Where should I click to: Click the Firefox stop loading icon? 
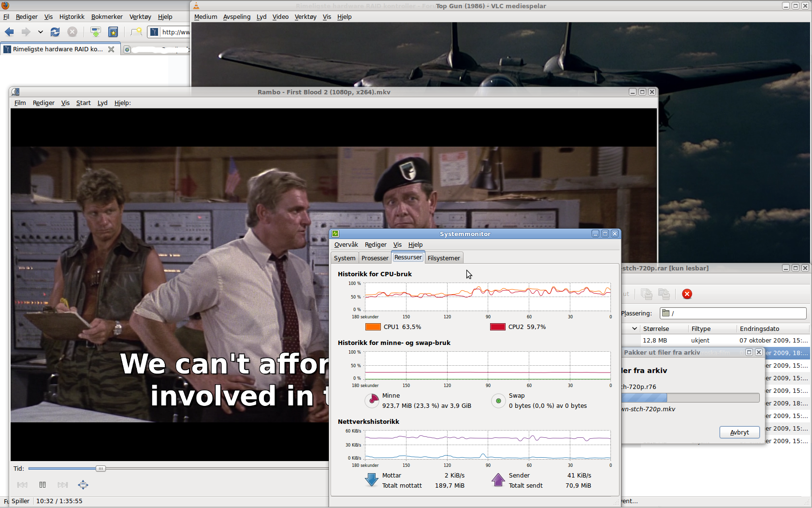click(x=72, y=32)
